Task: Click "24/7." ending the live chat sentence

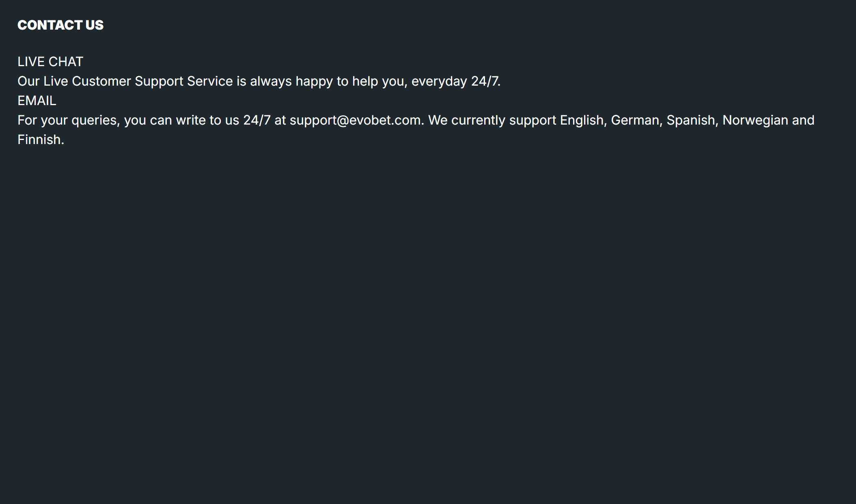Action: (x=486, y=81)
